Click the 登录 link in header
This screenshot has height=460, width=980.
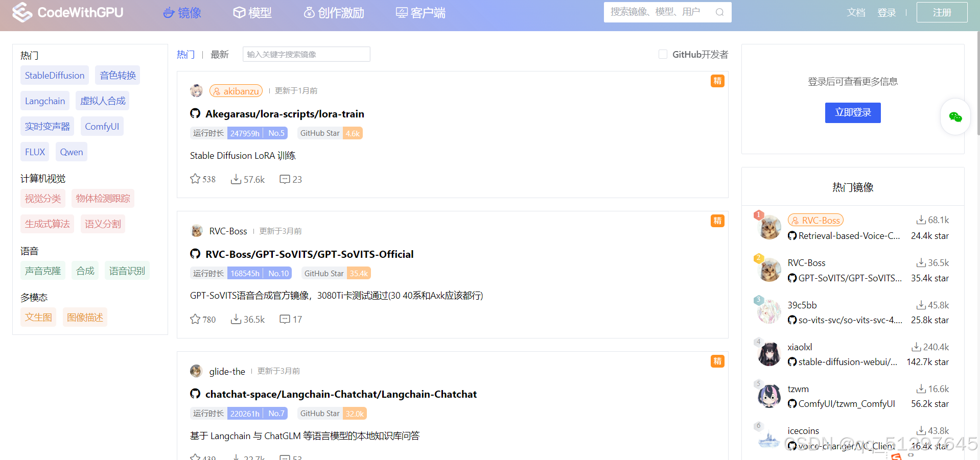pyautogui.click(x=886, y=12)
